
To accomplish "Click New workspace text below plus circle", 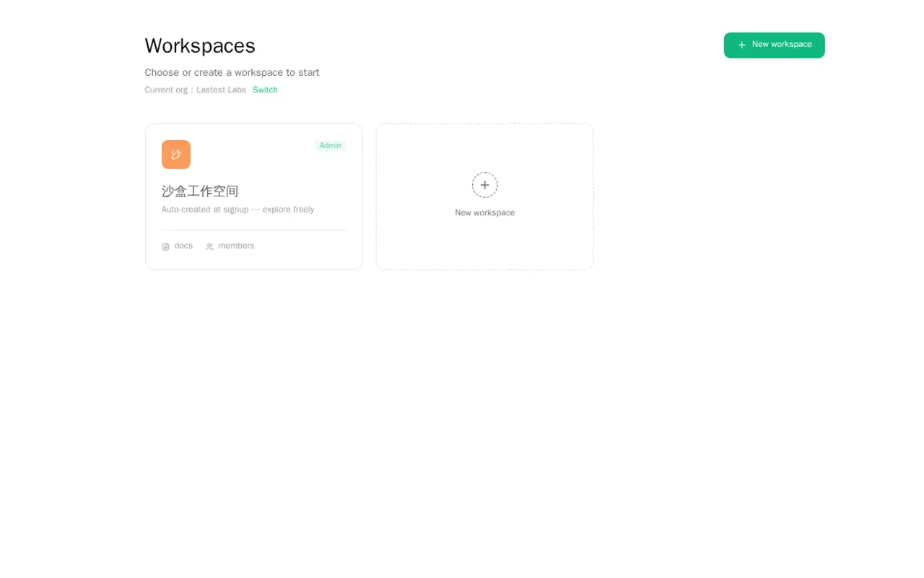I will (485, 213).
